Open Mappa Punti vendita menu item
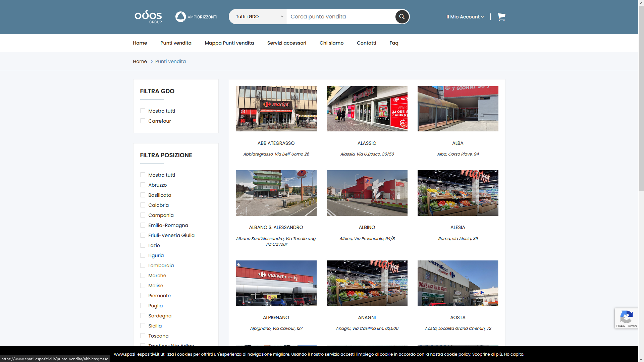This screenshot has height=362, width=644. pos(229,43)
